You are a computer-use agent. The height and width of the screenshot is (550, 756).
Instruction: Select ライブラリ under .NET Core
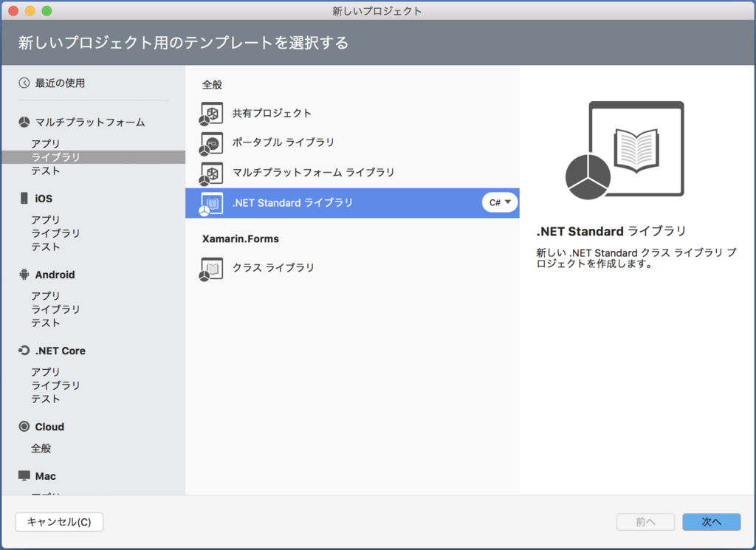click(x=55, y=385)
